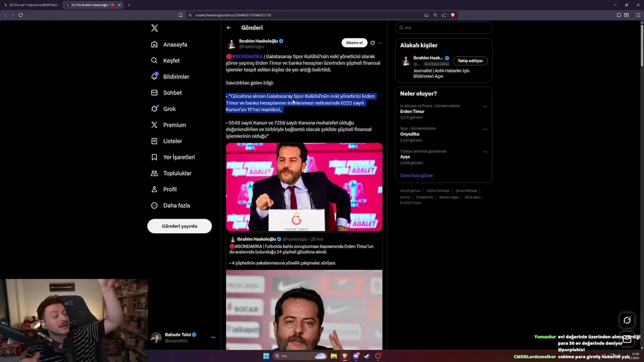Click the floating Grok button
This screenshot has width=644, height=362.
(627, 320)
